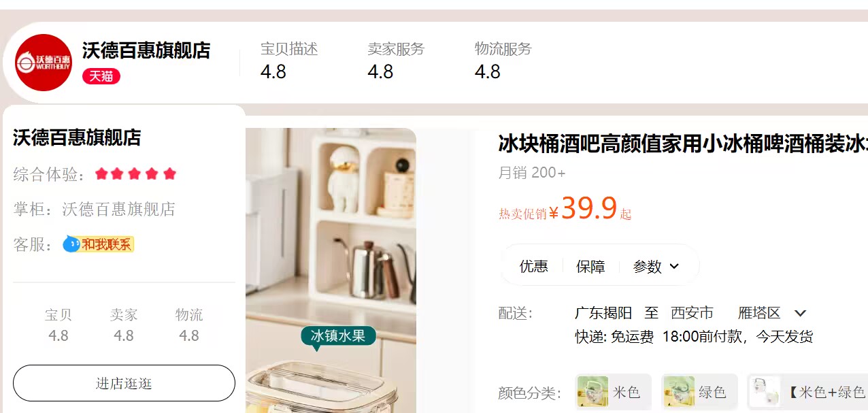The height and width of the screenshot is (413, 868).
Task: Click the 掌柜 沃德百惠旗舰店 name link
Action: coord(119,209)
